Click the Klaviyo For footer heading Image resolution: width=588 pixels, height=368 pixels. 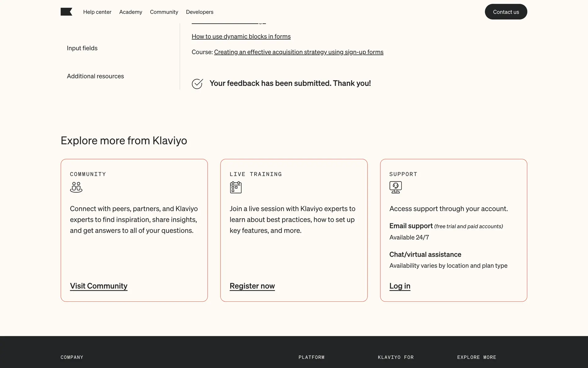tap(396, 357)
